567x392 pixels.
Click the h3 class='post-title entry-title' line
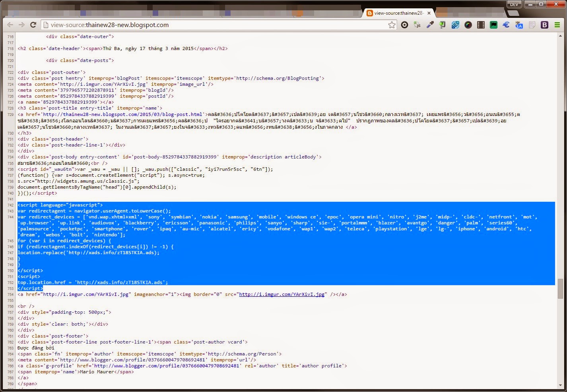pyautogui.click(x=90, y=108)
